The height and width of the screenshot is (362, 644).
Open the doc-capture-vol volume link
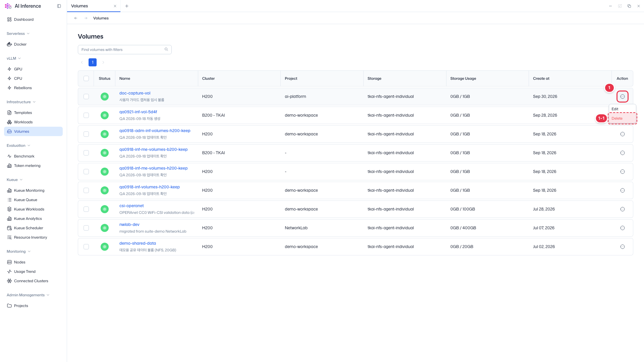coord(135,93)
